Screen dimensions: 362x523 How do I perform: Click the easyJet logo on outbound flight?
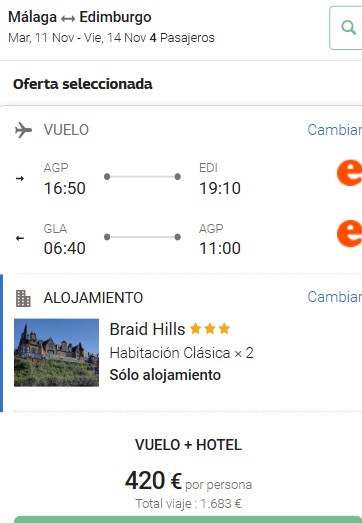(x=349, y=173)
